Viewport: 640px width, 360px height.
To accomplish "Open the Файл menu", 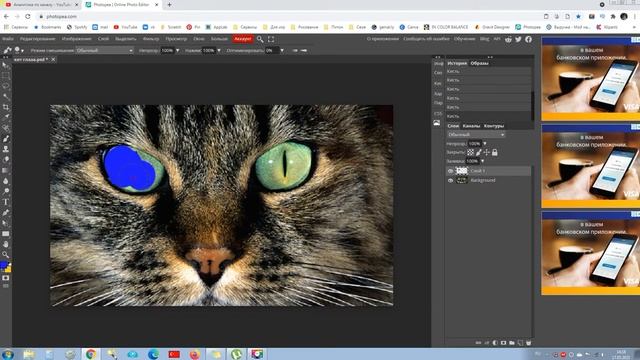I will (8, 39).
